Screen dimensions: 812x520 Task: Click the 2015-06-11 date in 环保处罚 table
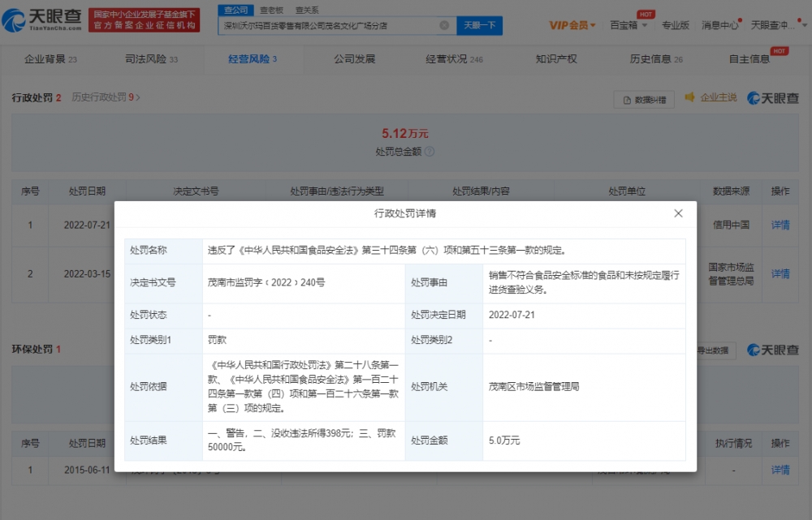click(x=87, y=470)
